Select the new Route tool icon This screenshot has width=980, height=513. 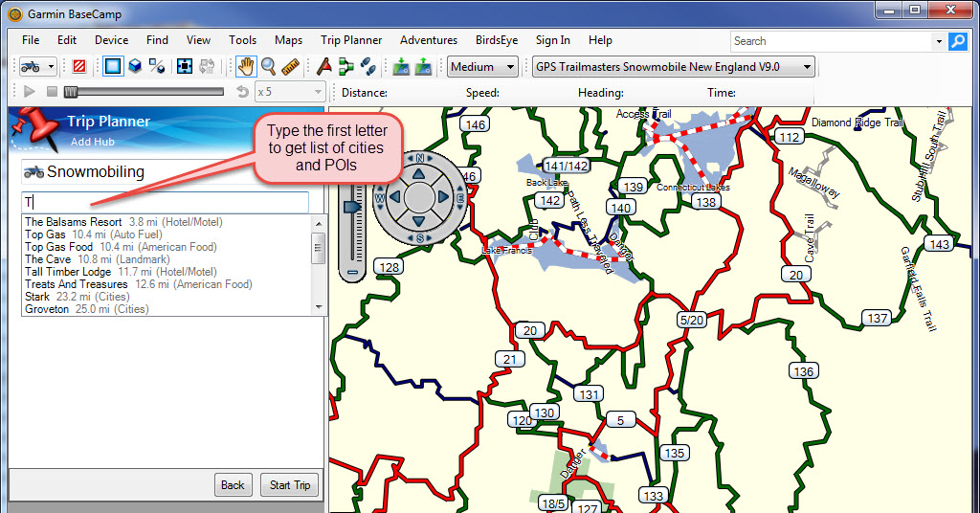(x=345, y=66)
